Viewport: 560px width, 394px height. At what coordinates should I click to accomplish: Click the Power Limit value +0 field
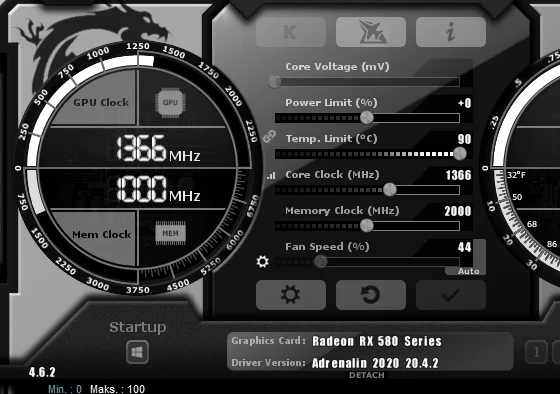(465, 103)
